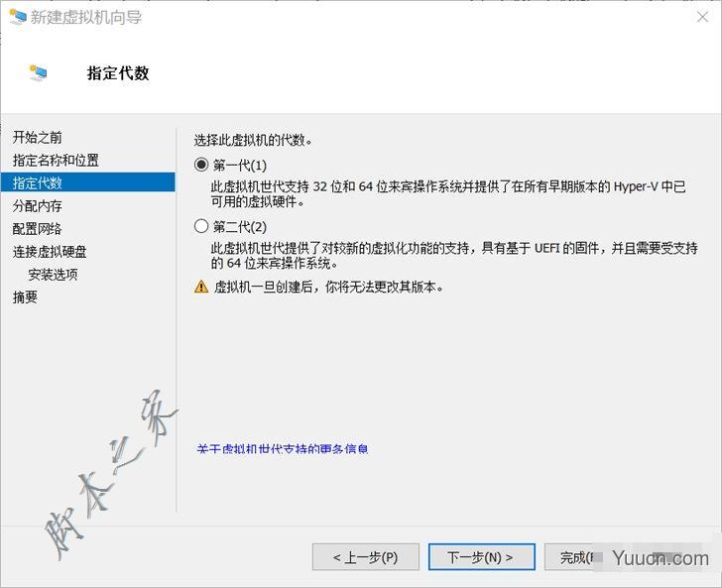The image size is (722, 588).
Task: Click first-generation description mentioning Hyper-V
Action: coord(448,193)
